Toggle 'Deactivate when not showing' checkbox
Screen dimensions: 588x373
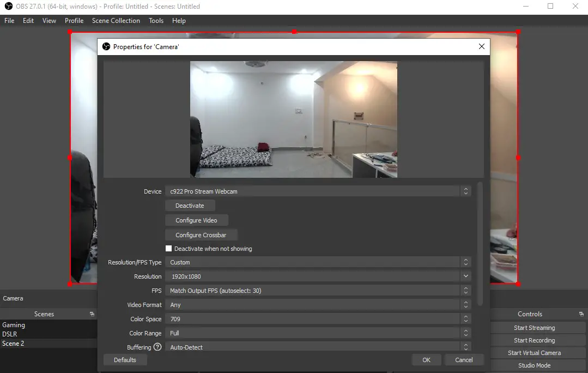tap(169, 249)
